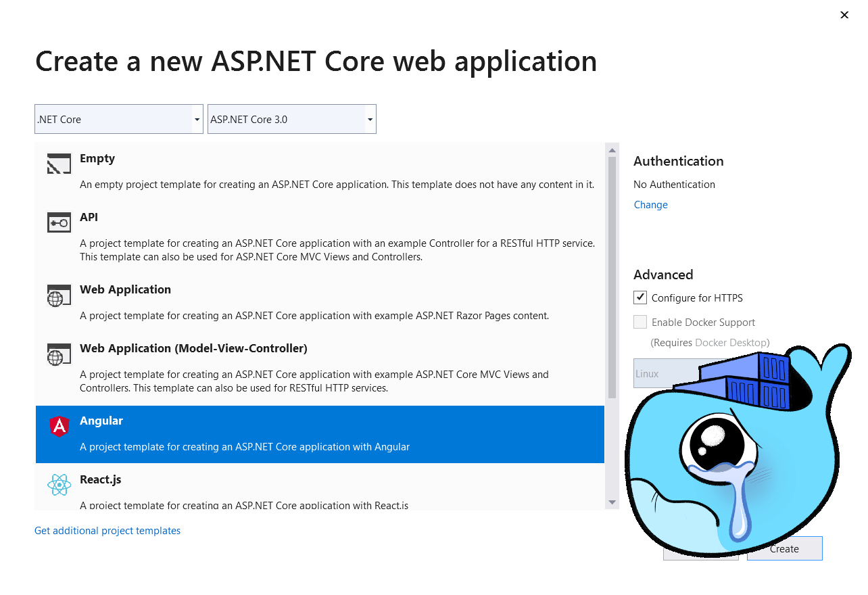Open the ASP.NET Core 3.0 version dropdown

click(292, 119)
